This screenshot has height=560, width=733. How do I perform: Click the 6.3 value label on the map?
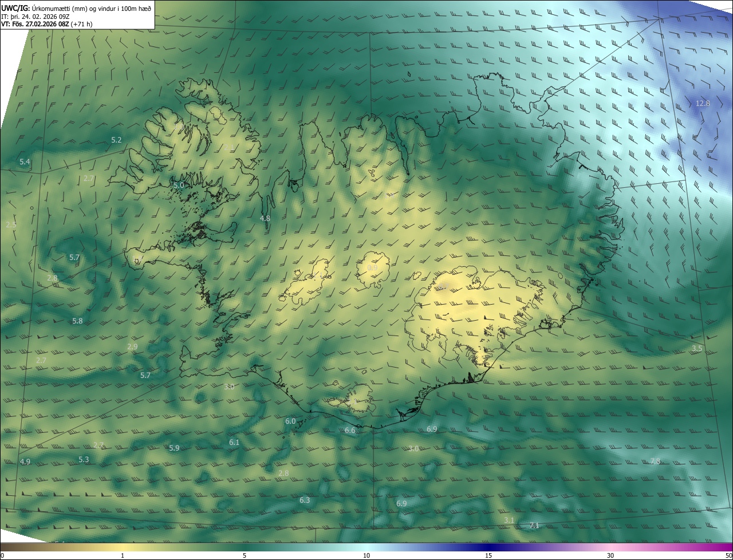tap(305, 500)
